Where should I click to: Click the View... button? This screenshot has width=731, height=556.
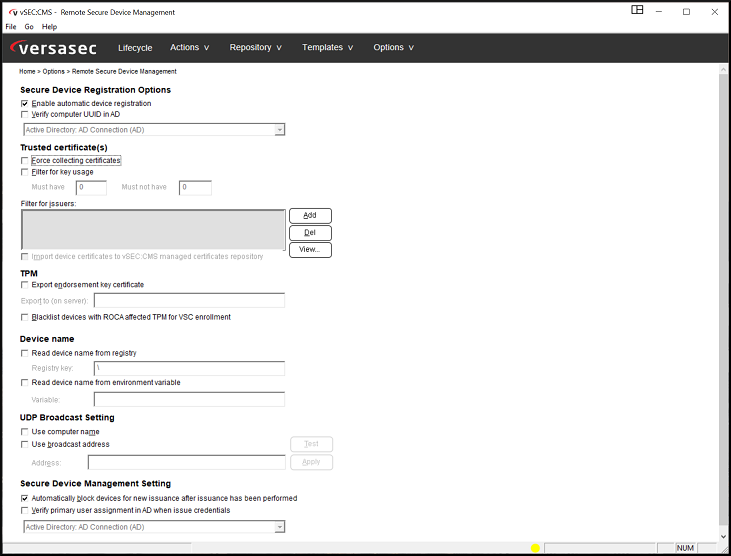pos(310,250)
